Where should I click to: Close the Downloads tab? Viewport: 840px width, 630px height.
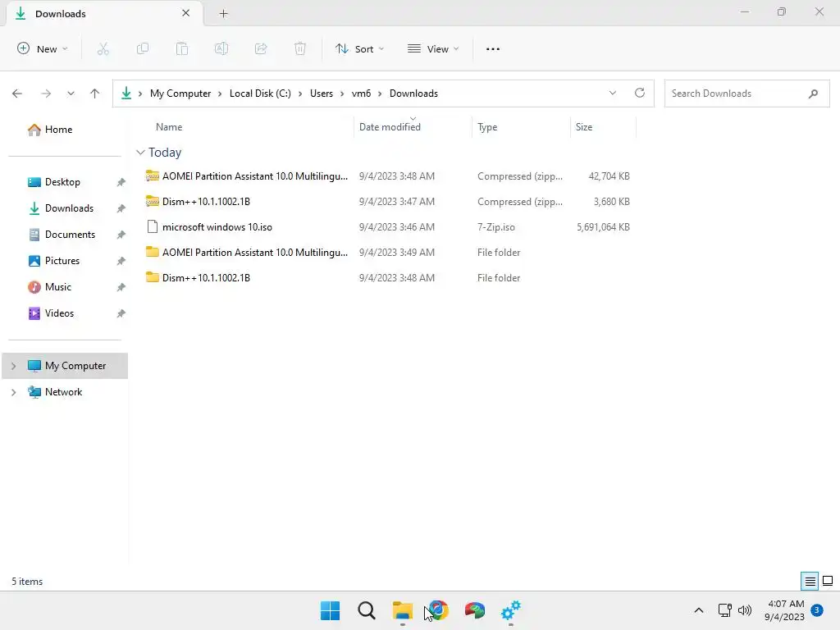(x=185, y=13)
